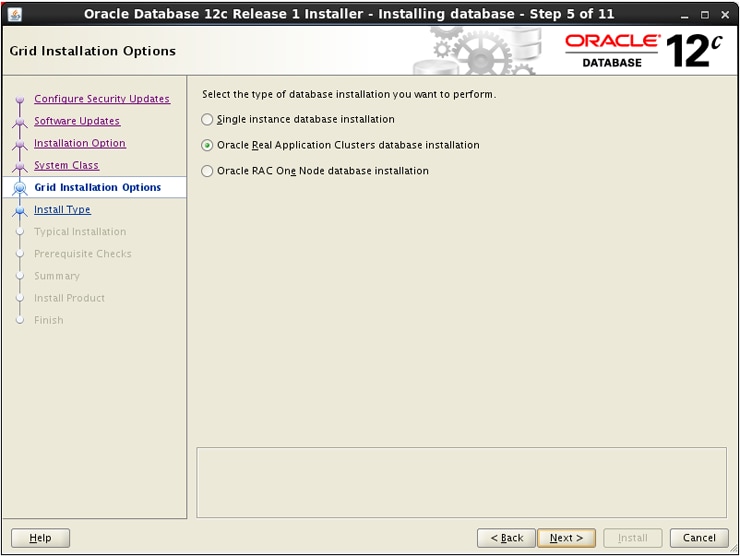Click the Grid Installation Options page heading
740x557 pixels.
click(x=92, y=51)
